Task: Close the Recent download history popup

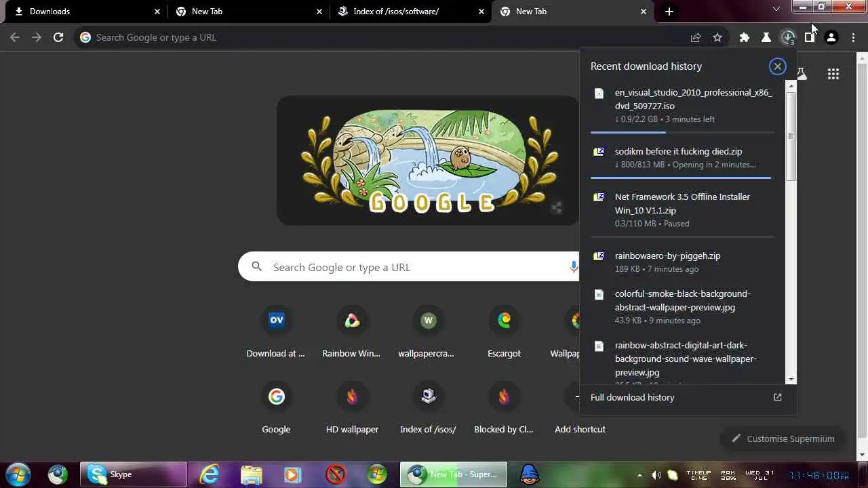Action: [778, 66]
